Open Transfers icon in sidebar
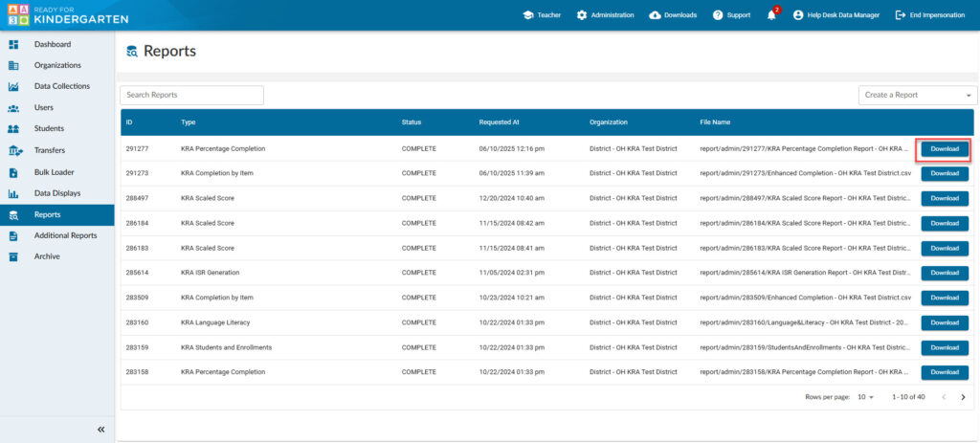 [x=14, y=151]
